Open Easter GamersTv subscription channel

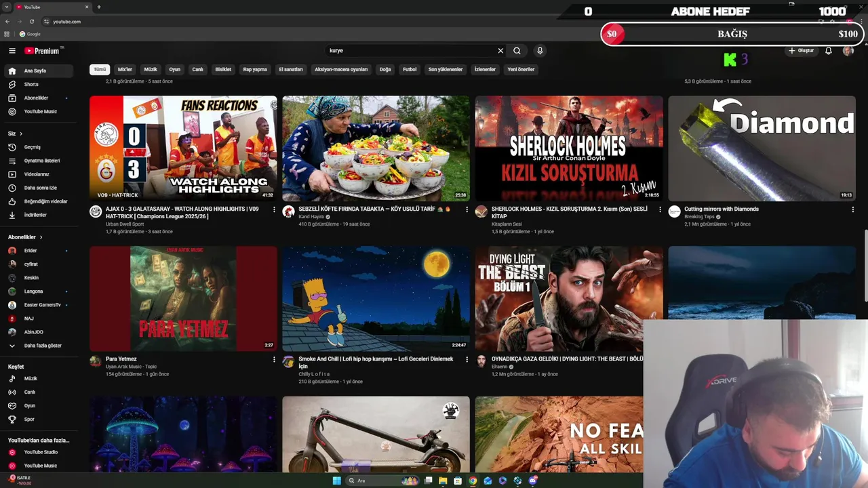pos(41,305)
